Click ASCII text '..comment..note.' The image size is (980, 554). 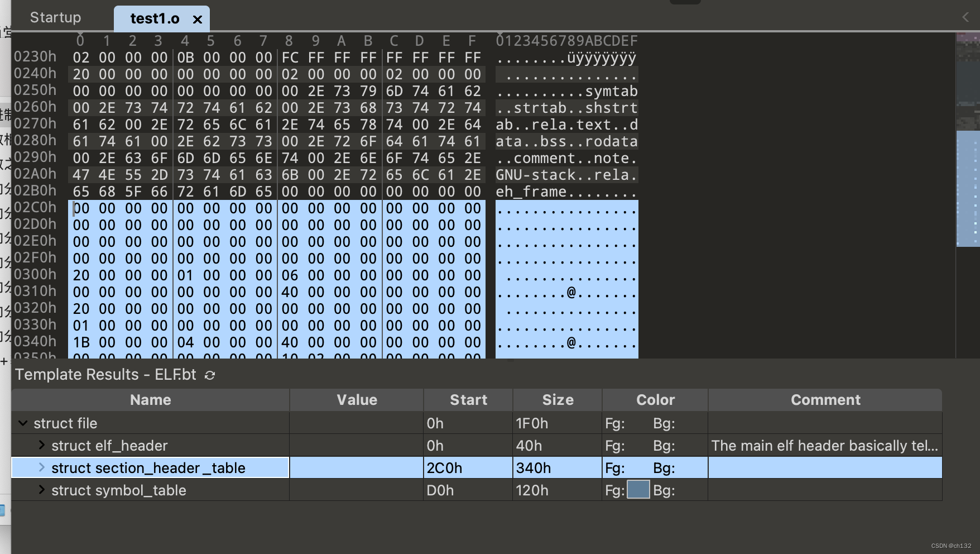(x=566, y=158)
